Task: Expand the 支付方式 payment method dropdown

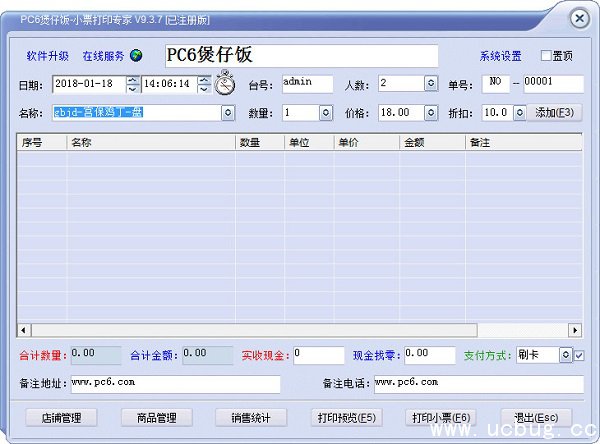Action: pos(565,355)
